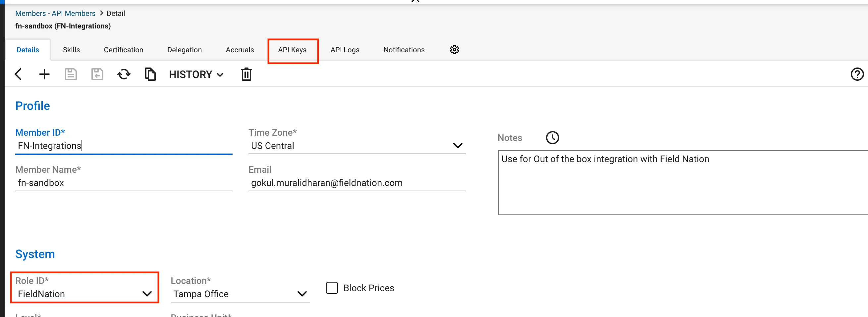Image resolution: width=868 pixels, height=317 pixels.
Task: Open the Delegation tab
Action: click(x=184, y=50)
